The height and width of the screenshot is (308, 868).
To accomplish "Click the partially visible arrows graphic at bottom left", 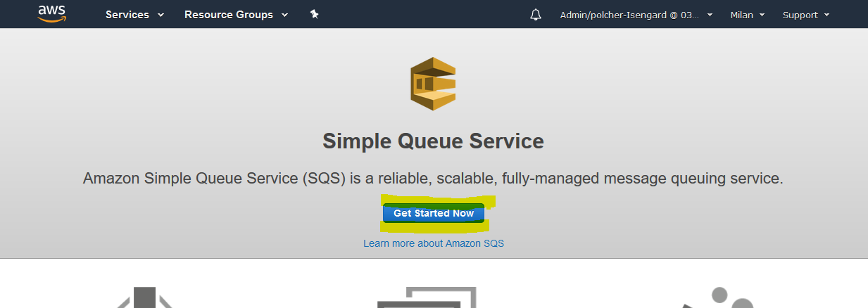I will click(x=144, y=297).
